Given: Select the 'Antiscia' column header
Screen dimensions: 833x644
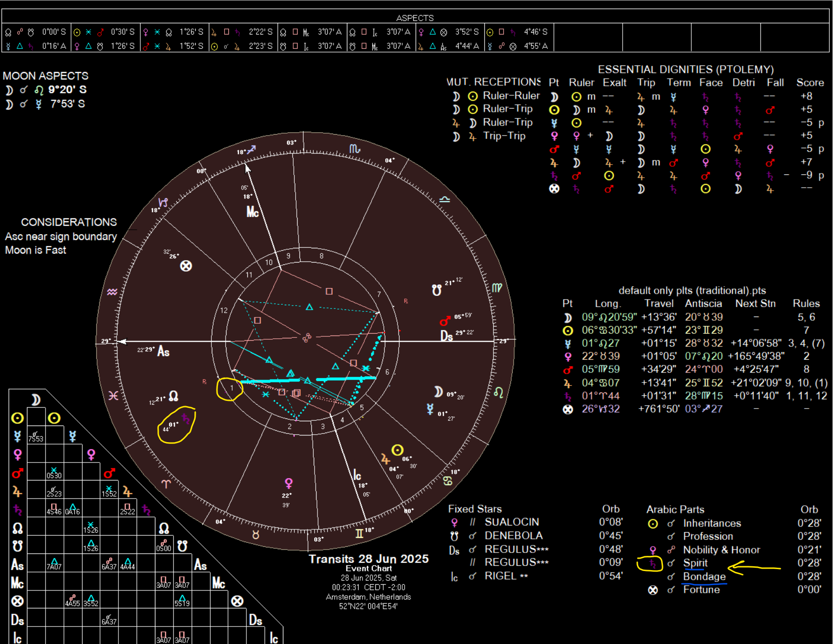Looking at the screenshot, I should tap(703, 303).
